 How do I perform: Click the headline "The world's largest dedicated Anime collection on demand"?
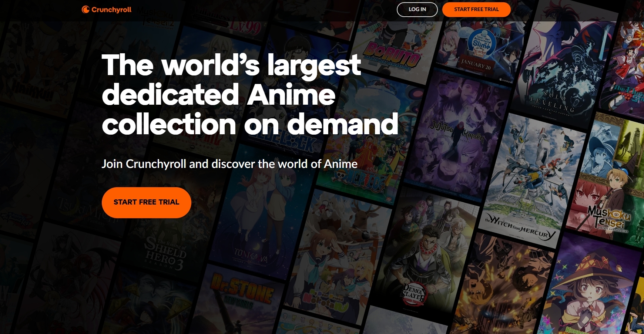[x=250, y=95]
